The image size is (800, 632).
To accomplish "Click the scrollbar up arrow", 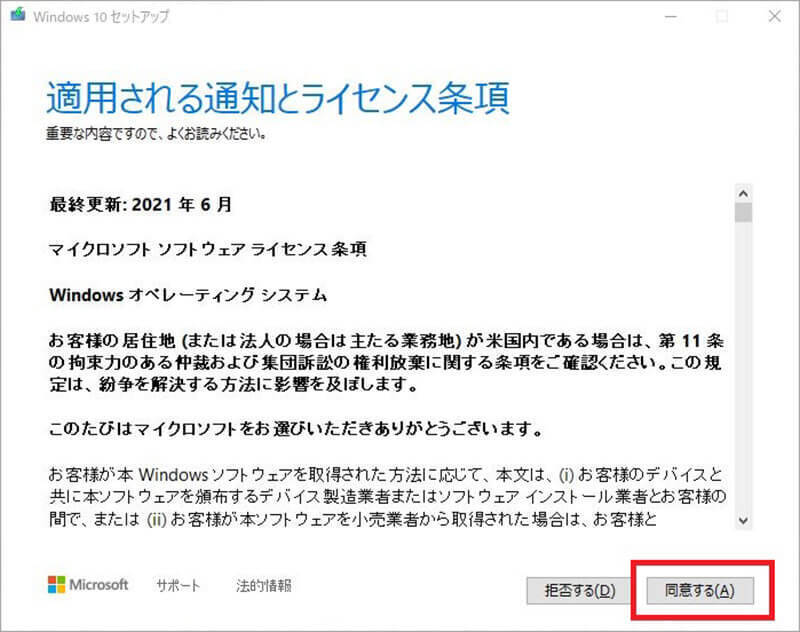I will point(743,193).
